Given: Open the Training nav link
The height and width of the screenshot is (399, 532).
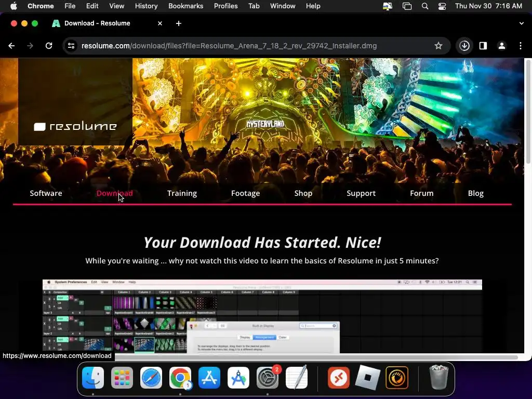Looking at the screenshot, I should click(x=182, y=193).
